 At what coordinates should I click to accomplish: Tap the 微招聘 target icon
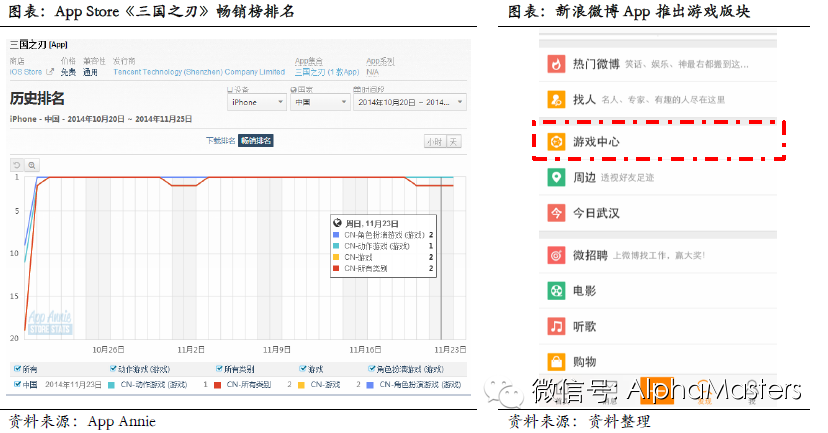click(x=556, y=256)
